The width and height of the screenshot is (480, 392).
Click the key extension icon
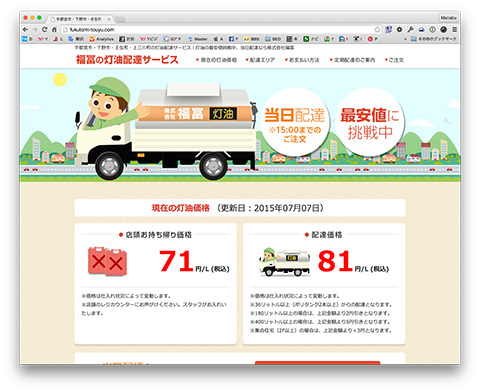410,29
